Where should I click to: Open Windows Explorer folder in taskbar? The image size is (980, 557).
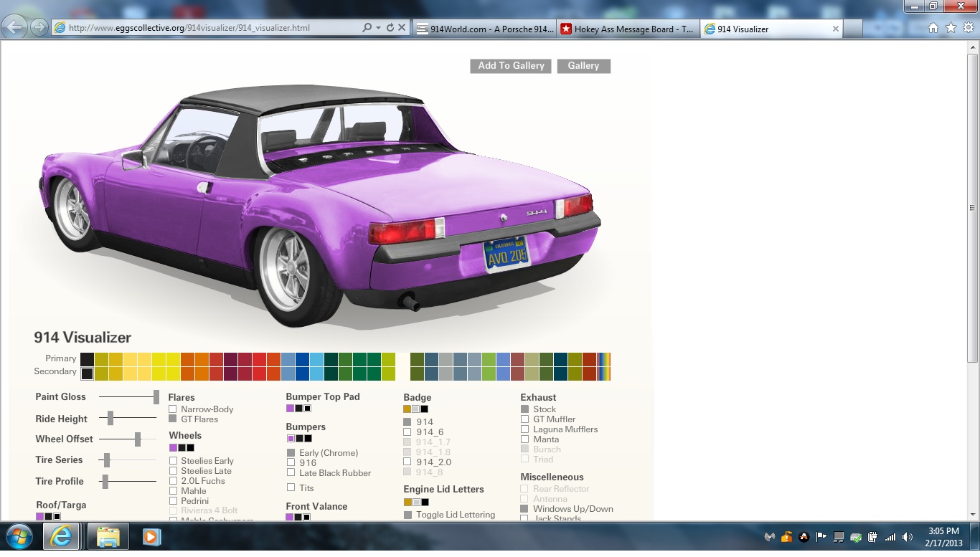click(x=108, y=536)
